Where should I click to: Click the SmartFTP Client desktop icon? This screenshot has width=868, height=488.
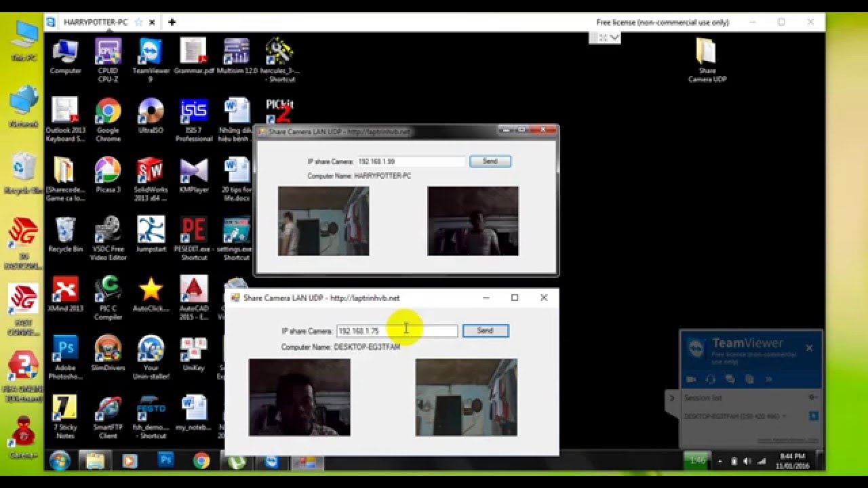(x=108, y=417)
